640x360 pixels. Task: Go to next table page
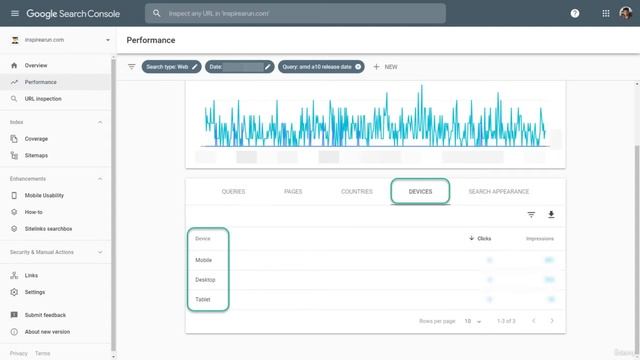(552, 321)
